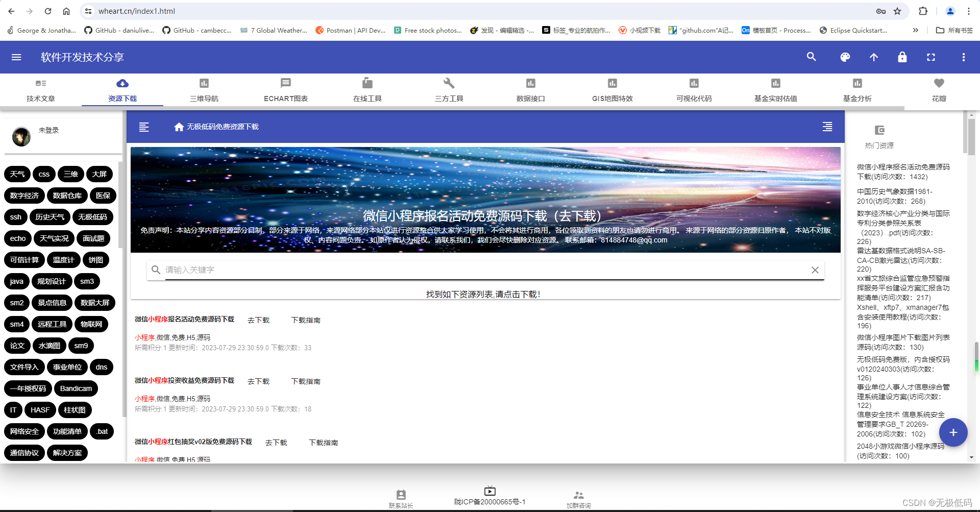This screenshot has width=980, height=512.
Task: Click the ICP number 陇ICP备20000665号-1
Action: click(x=490, y=502)
